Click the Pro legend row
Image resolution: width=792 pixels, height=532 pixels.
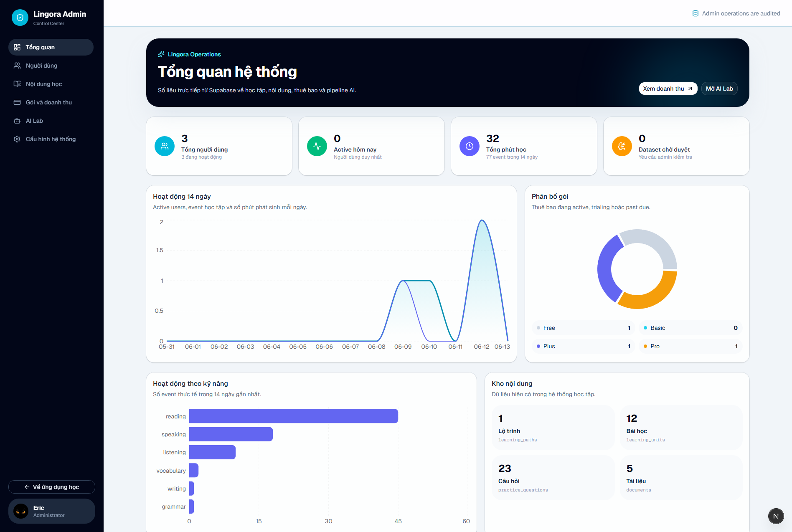click(x=690, y=346)
